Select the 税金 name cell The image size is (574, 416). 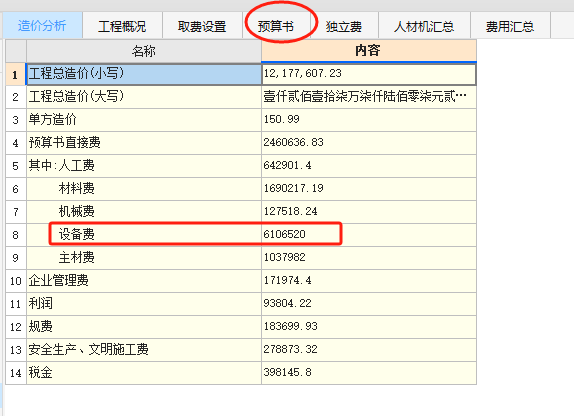tap(144, 373)
